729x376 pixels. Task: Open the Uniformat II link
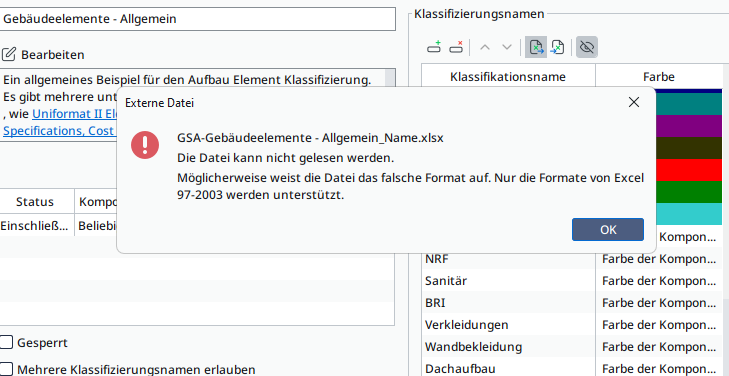pyautogui.click(x=74, y=114)
